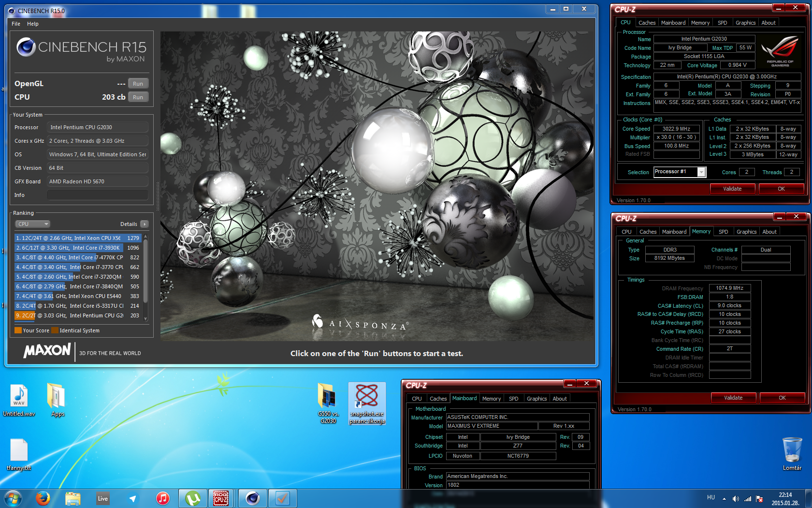Switch to SPD tab in top CPU-Z
812x508 pixels.
point(722,23)
